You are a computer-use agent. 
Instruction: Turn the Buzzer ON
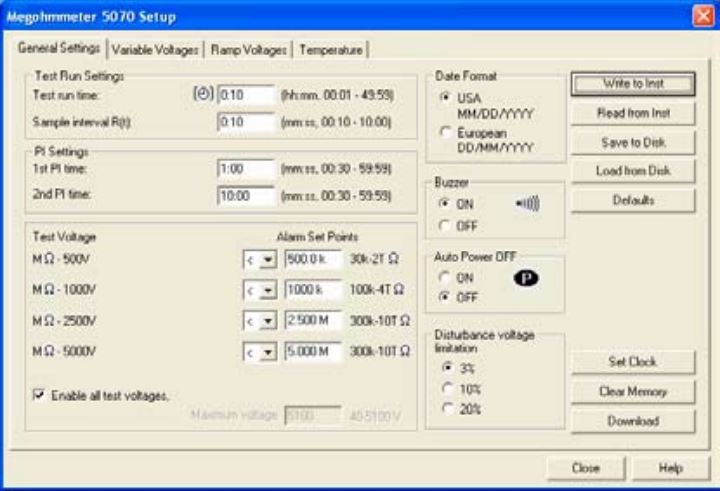(x=444, y=203)
